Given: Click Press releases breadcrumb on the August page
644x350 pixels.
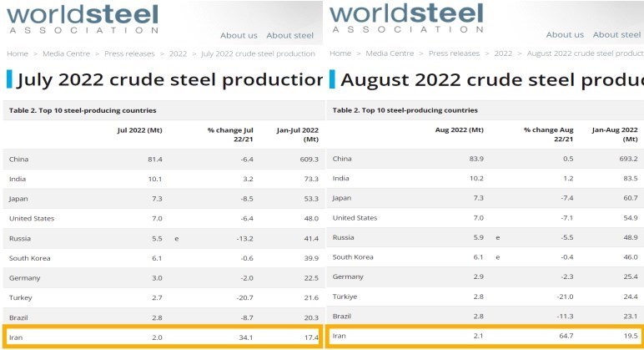Looking at the screenshot, I should (455, 53).
